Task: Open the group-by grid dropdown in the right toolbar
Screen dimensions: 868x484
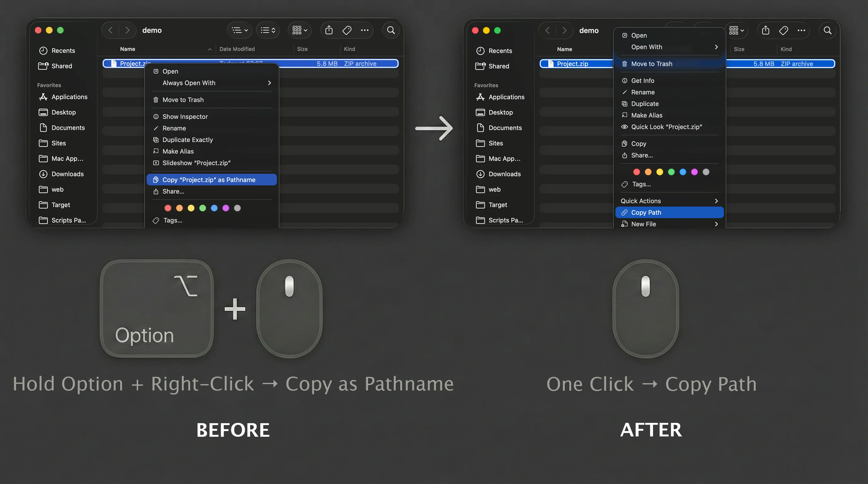Action: [x=736, y=31]
